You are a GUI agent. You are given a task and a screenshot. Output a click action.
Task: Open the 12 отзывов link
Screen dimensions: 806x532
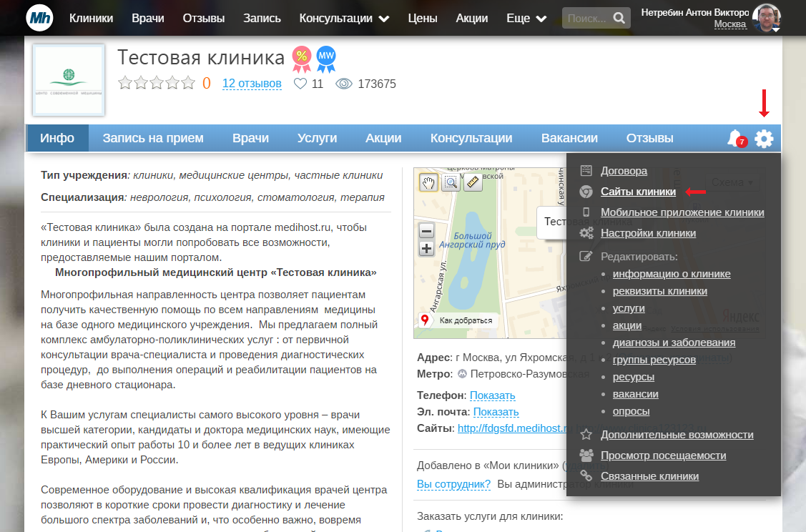252,83
